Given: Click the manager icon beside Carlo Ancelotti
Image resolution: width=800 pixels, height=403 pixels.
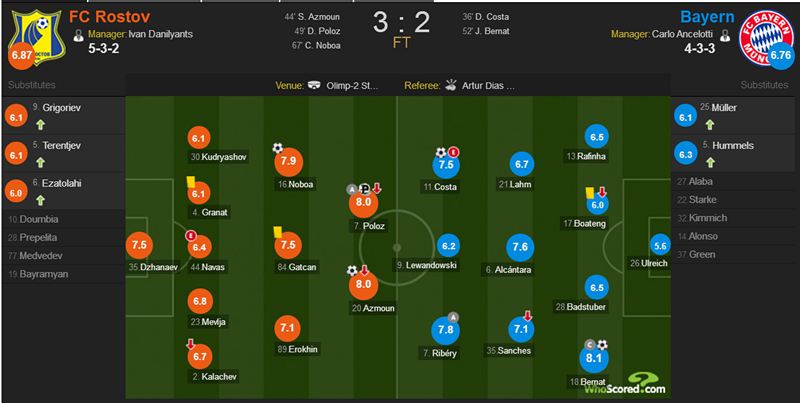Looking at the screenshot, I should click(x=725, y=35).
